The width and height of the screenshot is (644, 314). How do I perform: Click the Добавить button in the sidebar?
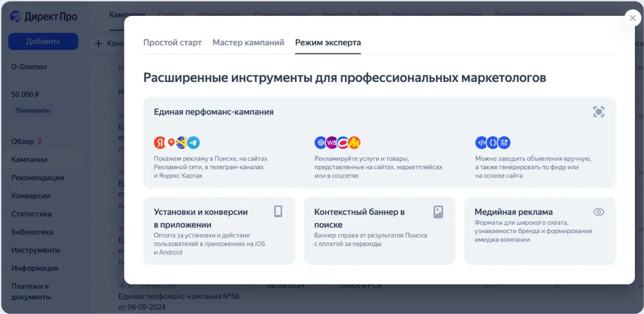coord(43,41)
